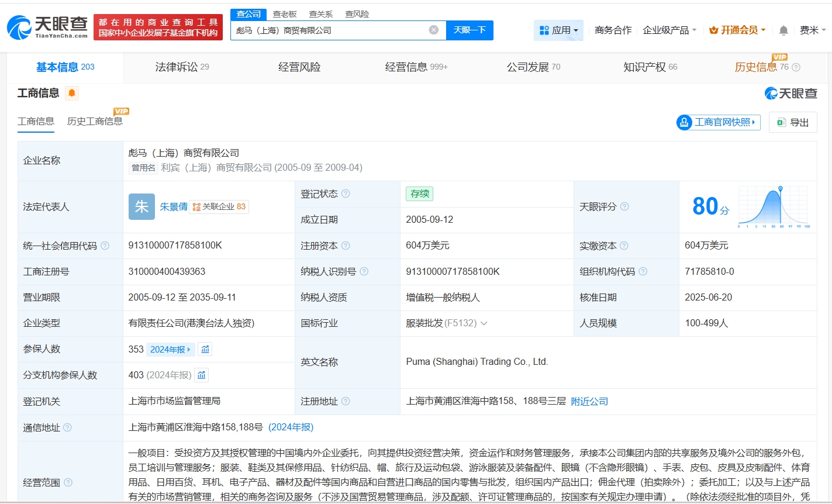
Task: Open the 开通会员 membership dropdown
Action: pos(737,30)
